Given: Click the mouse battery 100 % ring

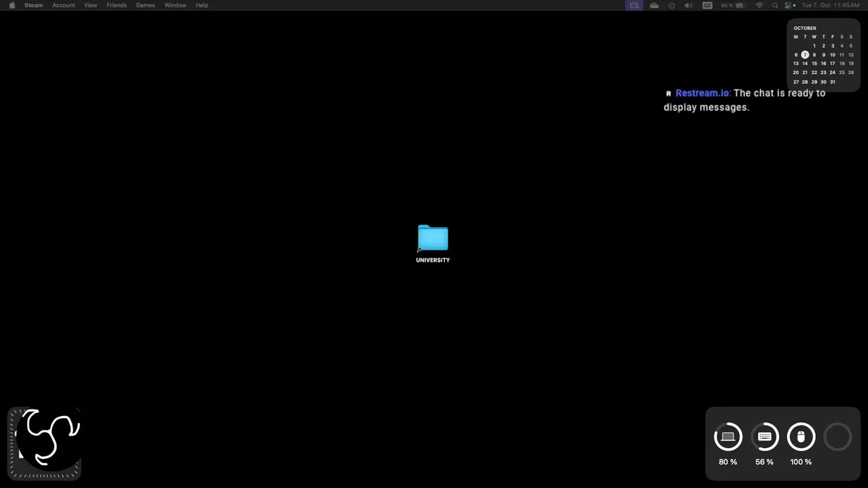Looking at the screenshot, I should tap(801, 437).
